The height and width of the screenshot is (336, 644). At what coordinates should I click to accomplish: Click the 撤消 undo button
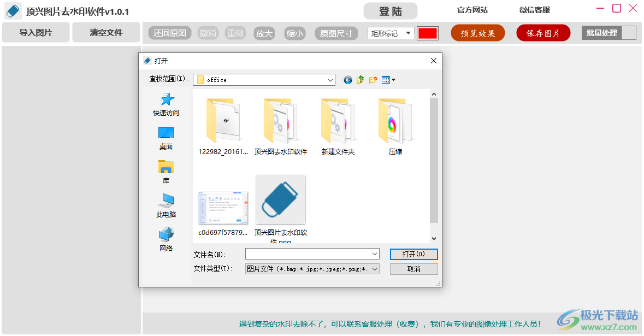(208, 33)
